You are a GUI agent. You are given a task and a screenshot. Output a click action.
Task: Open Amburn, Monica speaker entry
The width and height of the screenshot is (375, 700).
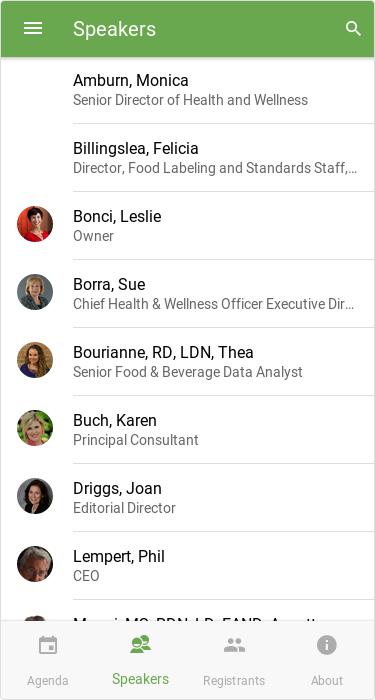[188, 90]
